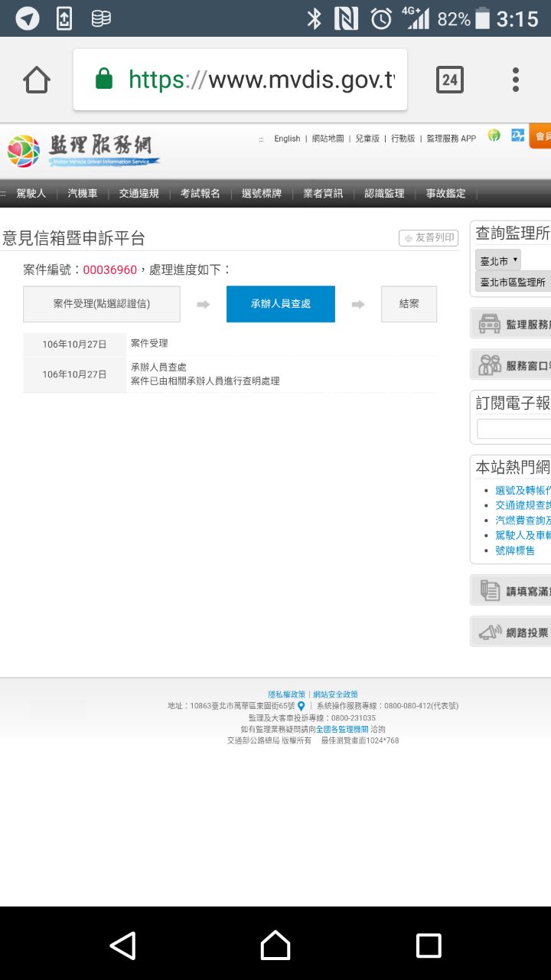Tap the 監理服務網 site logo
The height and width of the screenshot is (980, 551).
[83, 149]
